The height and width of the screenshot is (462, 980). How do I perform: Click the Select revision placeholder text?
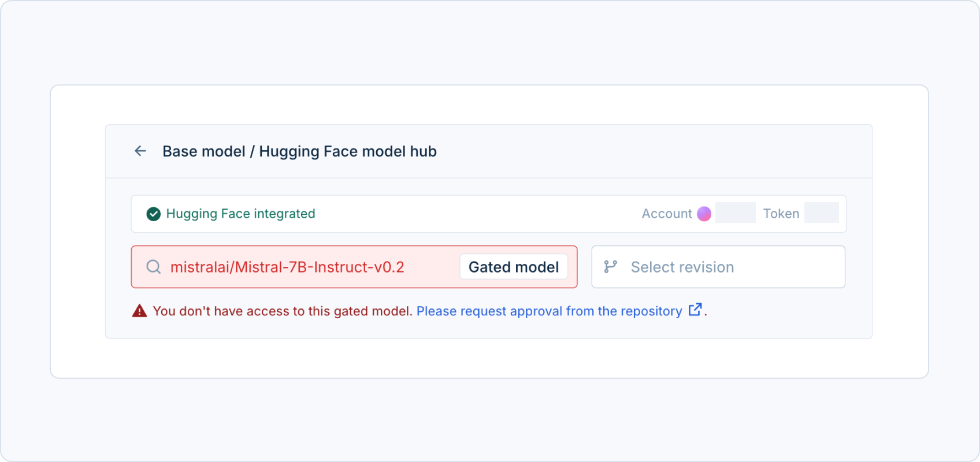pos(682,267)
